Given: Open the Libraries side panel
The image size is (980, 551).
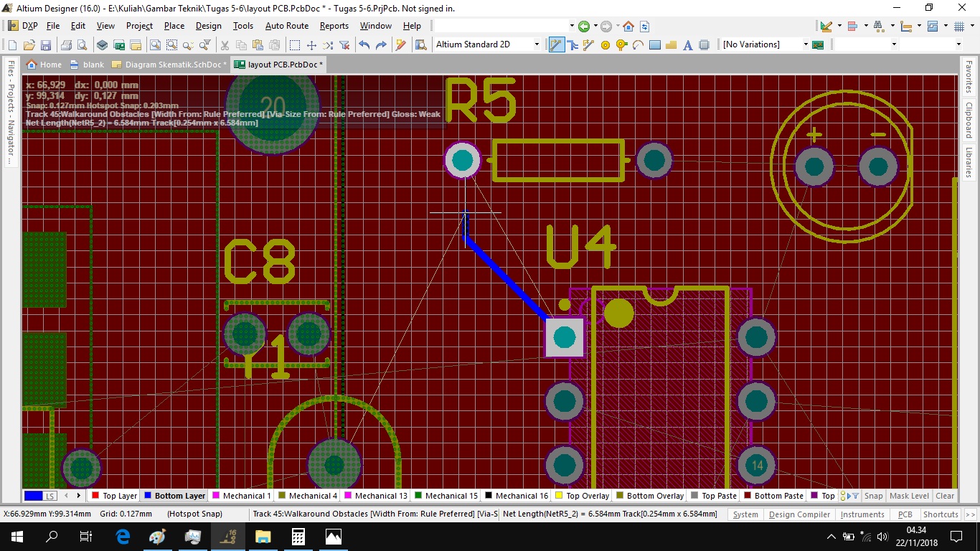Looking at the screenshot, I should 969,163.
